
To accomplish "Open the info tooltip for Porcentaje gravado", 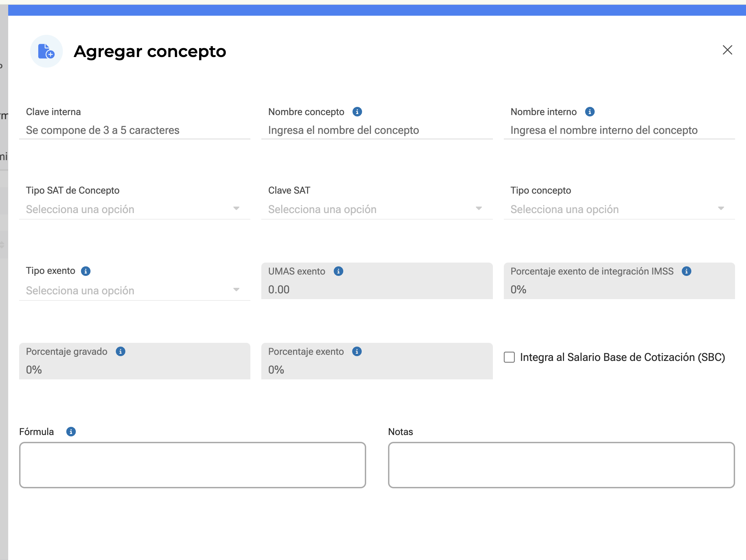I will [x=120, y=351].
